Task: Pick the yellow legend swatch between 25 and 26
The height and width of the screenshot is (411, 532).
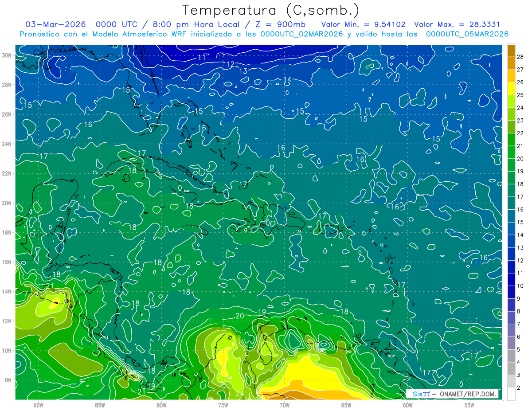Action: click(x=511, y=88)
